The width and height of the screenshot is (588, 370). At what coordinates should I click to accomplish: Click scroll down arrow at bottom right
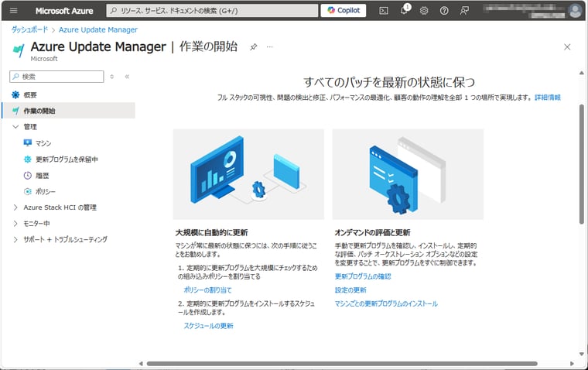tap(582, 354)
